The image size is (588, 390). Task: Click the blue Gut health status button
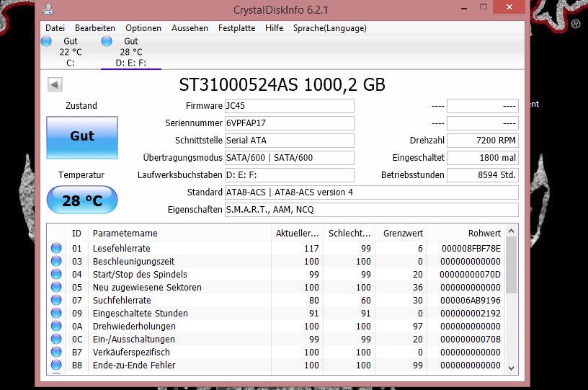[82, 138]
